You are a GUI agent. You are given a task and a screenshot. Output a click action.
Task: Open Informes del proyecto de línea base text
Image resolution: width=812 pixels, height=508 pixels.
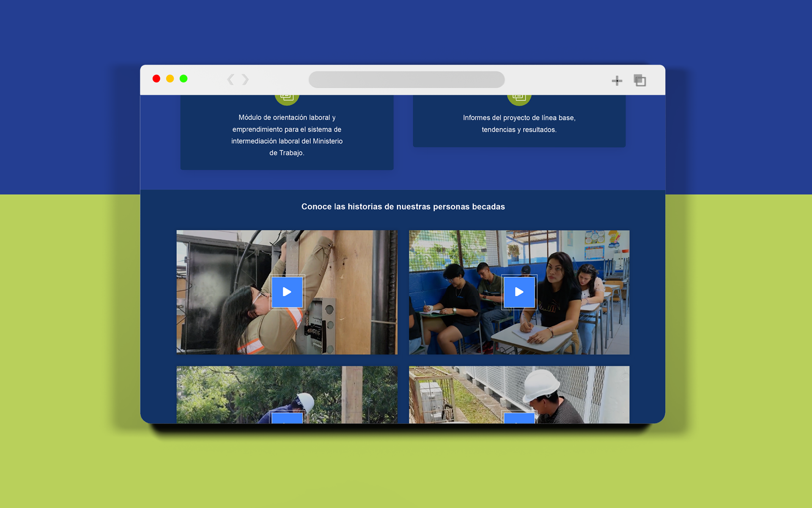[519, 124]
